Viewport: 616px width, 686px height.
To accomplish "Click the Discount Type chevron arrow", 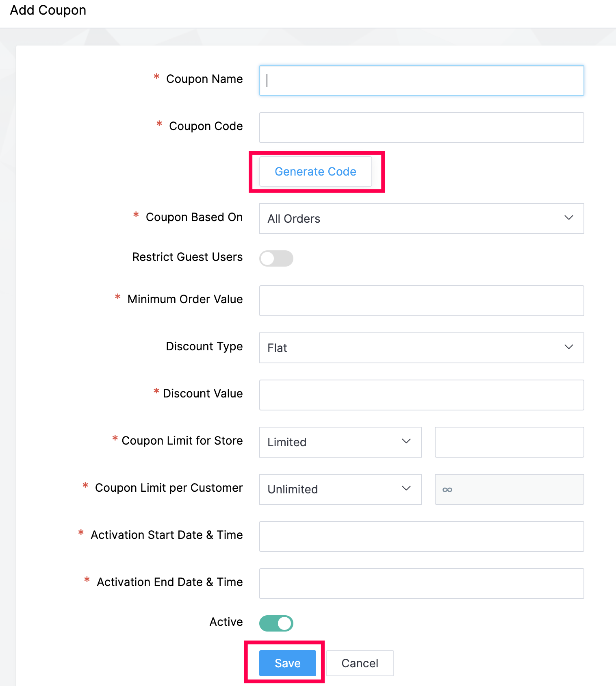I will (x=568, y=347).
